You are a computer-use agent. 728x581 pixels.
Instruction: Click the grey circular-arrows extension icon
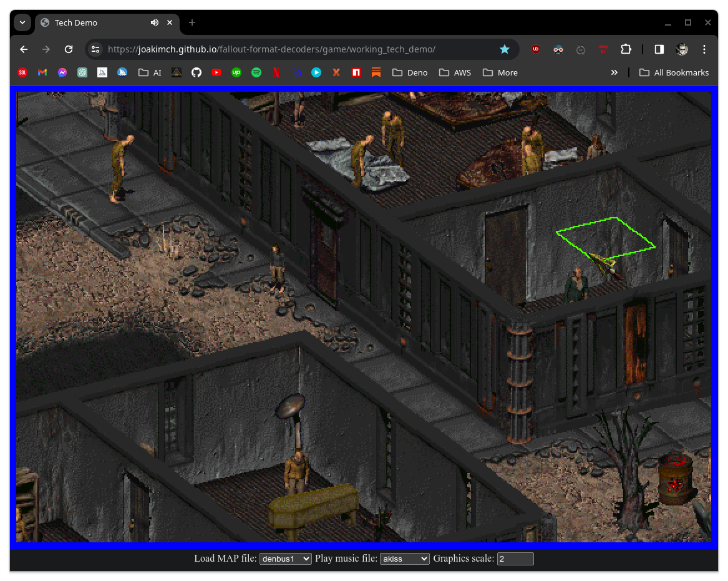(x=580, y=49)
